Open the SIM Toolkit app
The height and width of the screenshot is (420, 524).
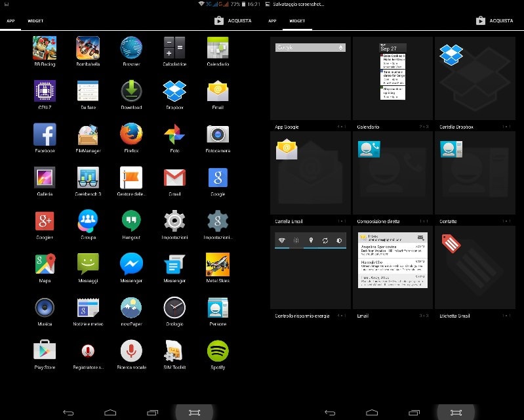tap(174, 350)
